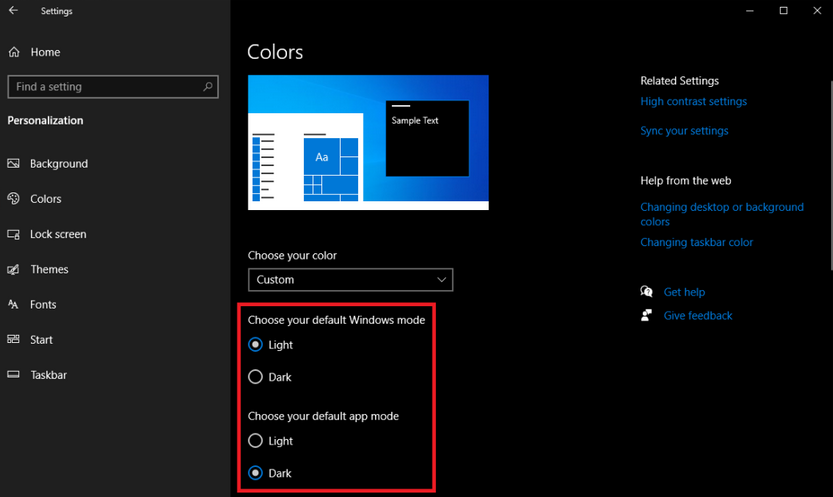Open the Themes settings page
833x497 pixels.
tap(49, 269)
